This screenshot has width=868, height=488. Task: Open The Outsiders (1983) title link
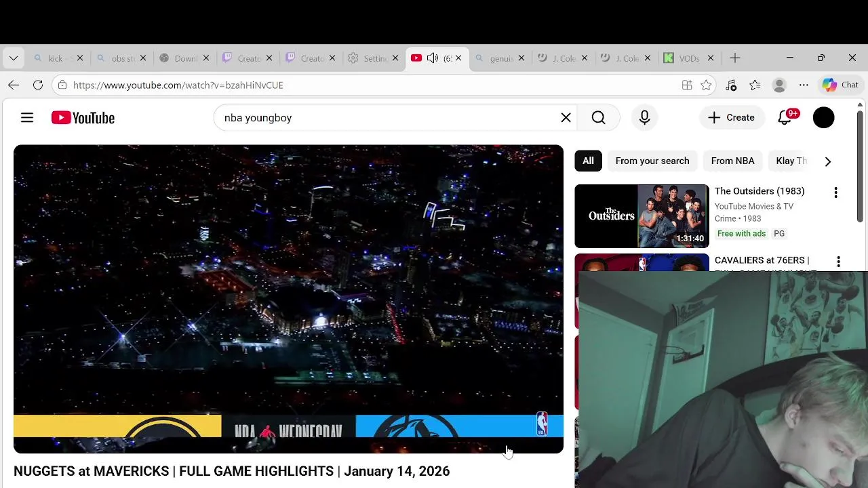coord(759,191)
